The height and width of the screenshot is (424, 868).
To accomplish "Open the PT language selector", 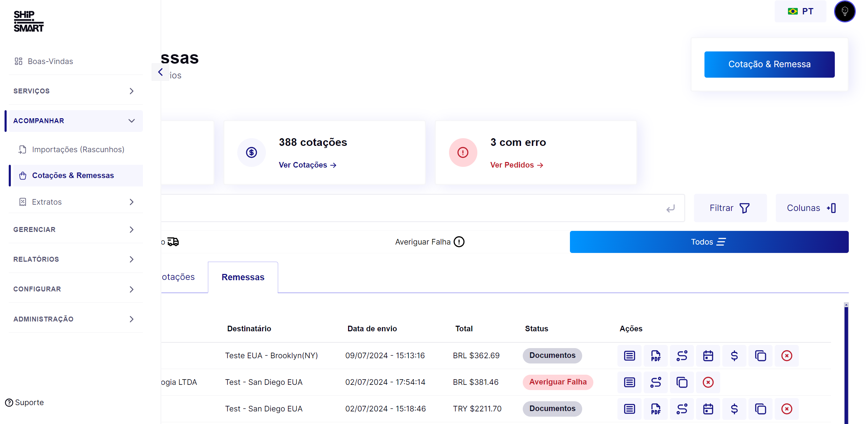I will tap(800, 12).
